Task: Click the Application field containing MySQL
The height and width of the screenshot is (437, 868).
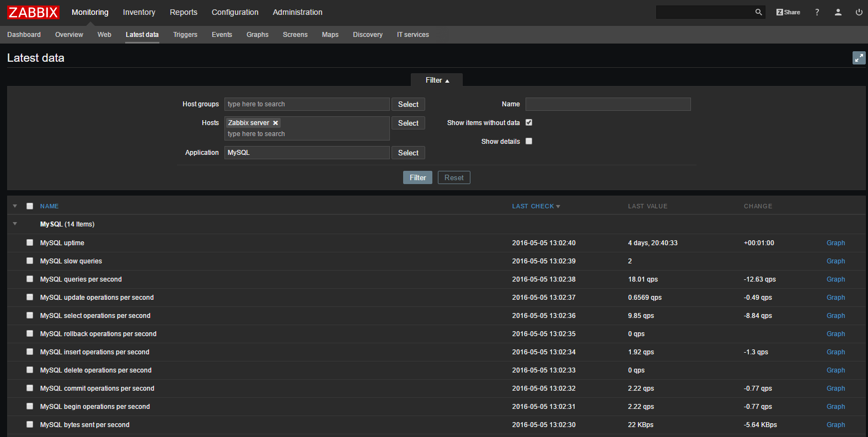Action: (307, 153)
